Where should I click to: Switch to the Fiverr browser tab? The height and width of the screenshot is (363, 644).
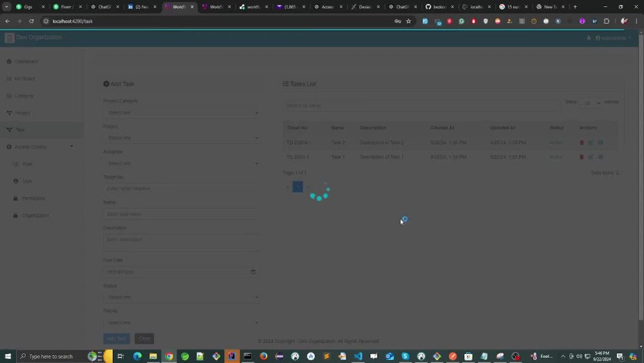[x=66, y=6]
